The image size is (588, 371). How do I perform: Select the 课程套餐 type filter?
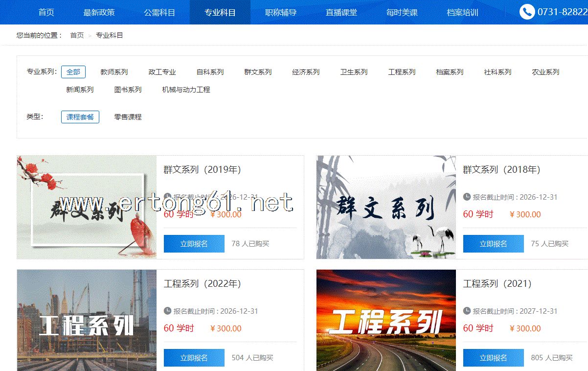(80, 117)
